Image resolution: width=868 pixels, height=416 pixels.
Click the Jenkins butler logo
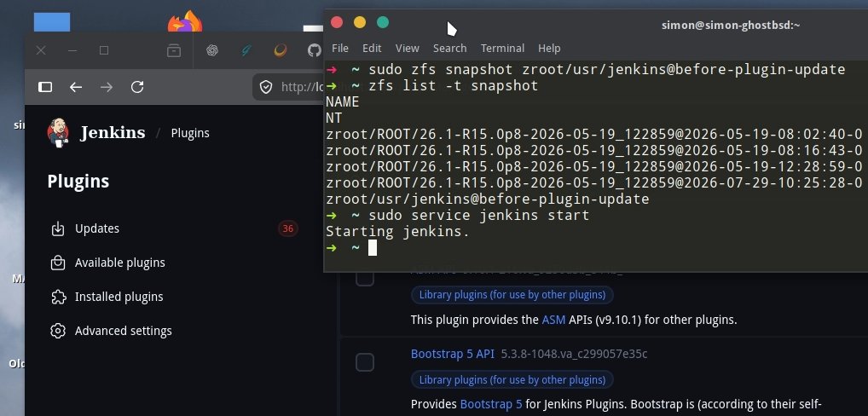coord(58,133)
